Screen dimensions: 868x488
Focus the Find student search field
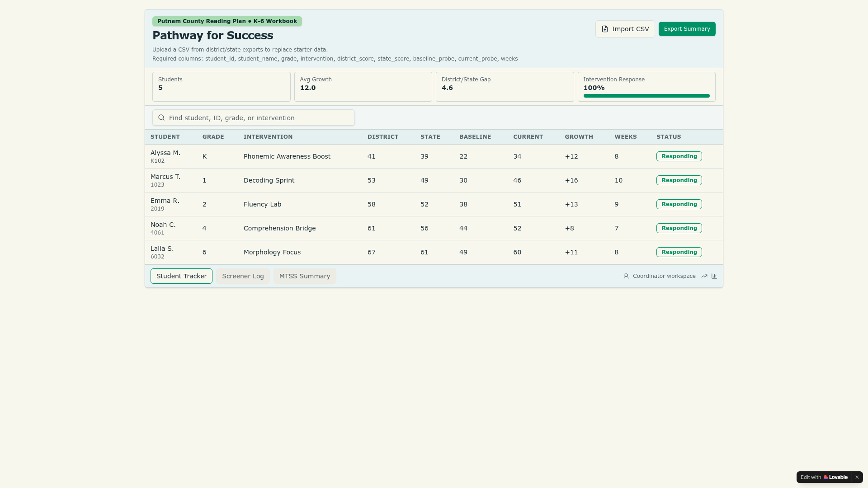[x=254, y=117]
